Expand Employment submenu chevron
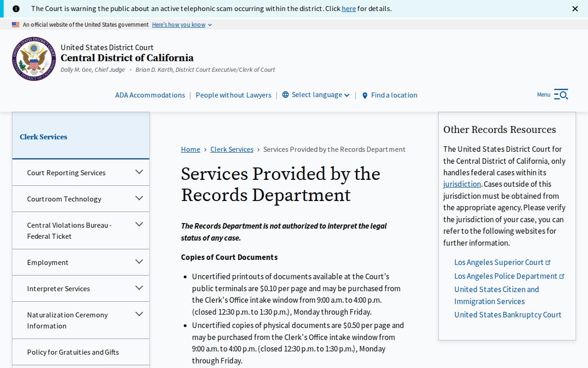Image resolution: width=588 pixels, height=368 pixels. point(139,262)
